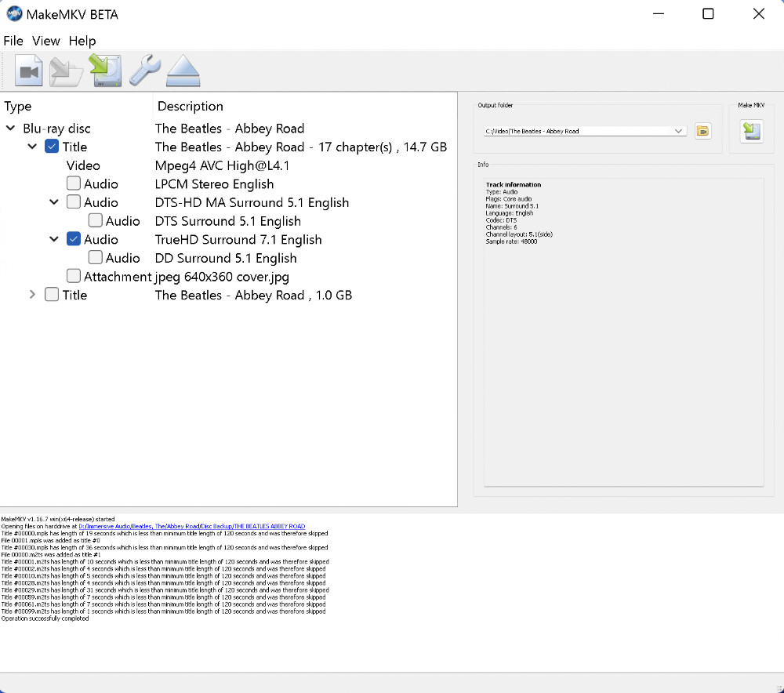Click the Backup disc toolbar icon
Viewport: 784px width, 693px height.
click(x=66, y=71)
